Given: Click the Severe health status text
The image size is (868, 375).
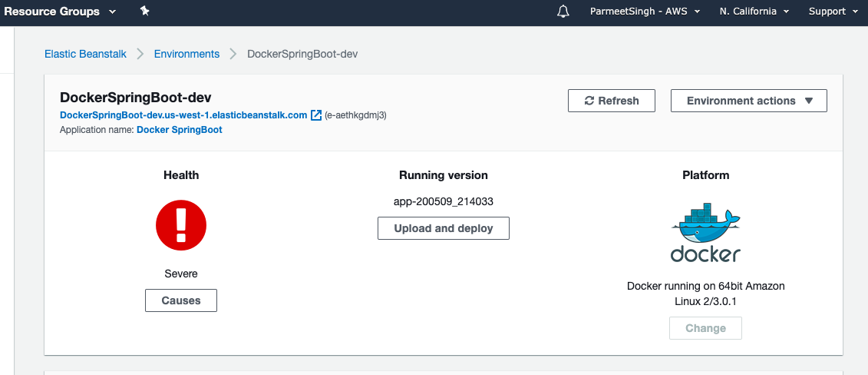Looking at the screenshot, I should coord(181,274).
